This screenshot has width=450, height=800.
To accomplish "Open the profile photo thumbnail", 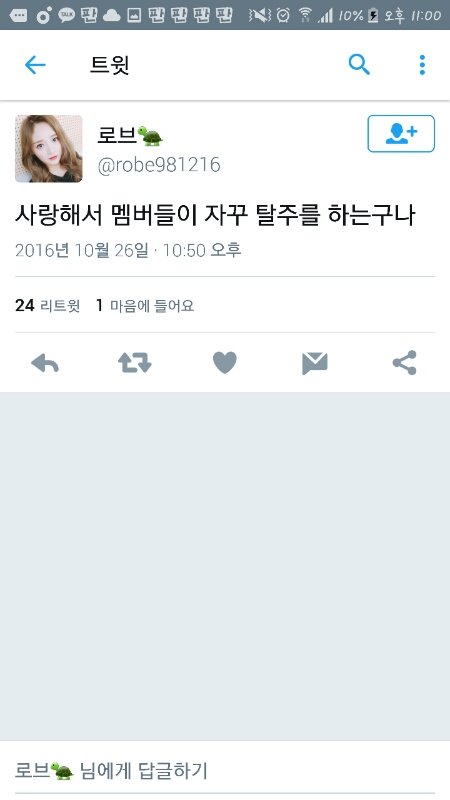I will click(x=48, y=148).
